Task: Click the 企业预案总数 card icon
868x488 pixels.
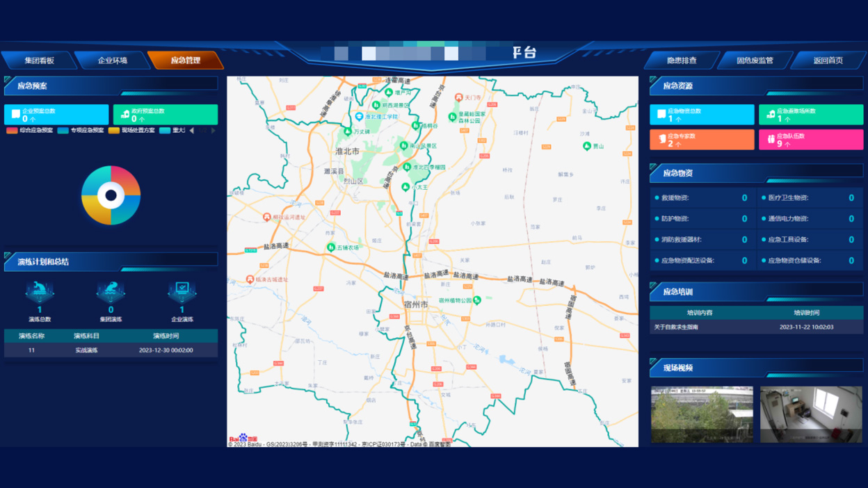Action: click(15, 114)
